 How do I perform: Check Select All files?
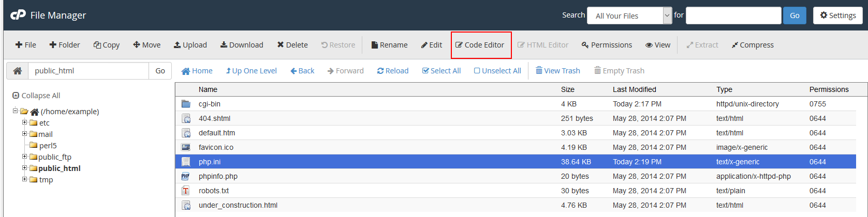point(442,71)
